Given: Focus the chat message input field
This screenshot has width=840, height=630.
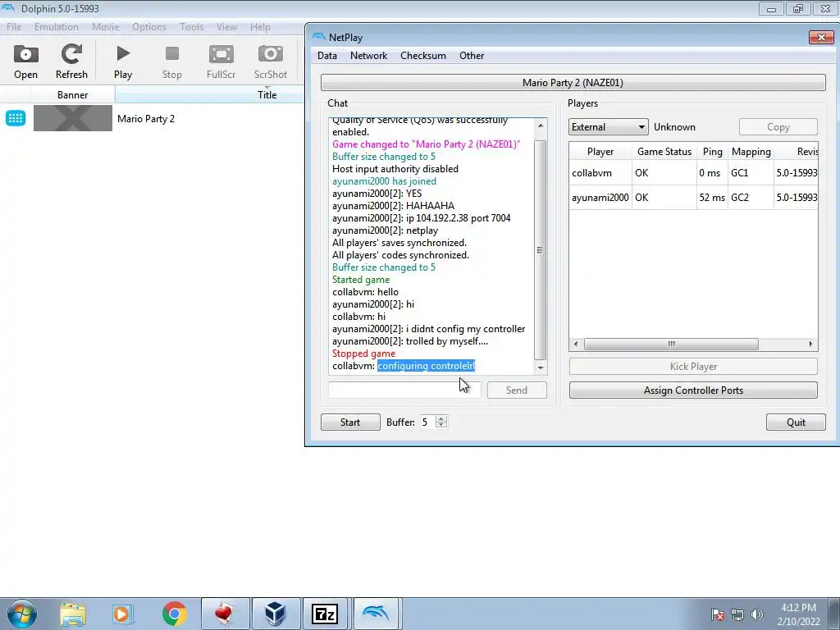Looking at the screenshot, I should 404,390.
